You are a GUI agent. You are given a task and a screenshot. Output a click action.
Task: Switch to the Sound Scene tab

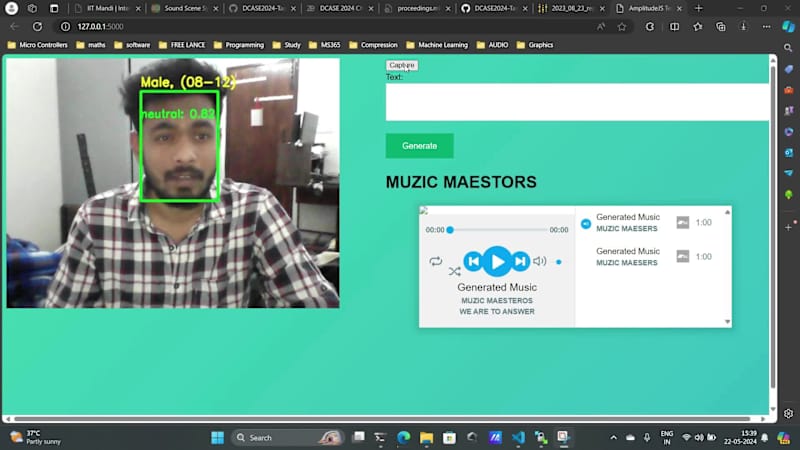click(x=185, y=9)
